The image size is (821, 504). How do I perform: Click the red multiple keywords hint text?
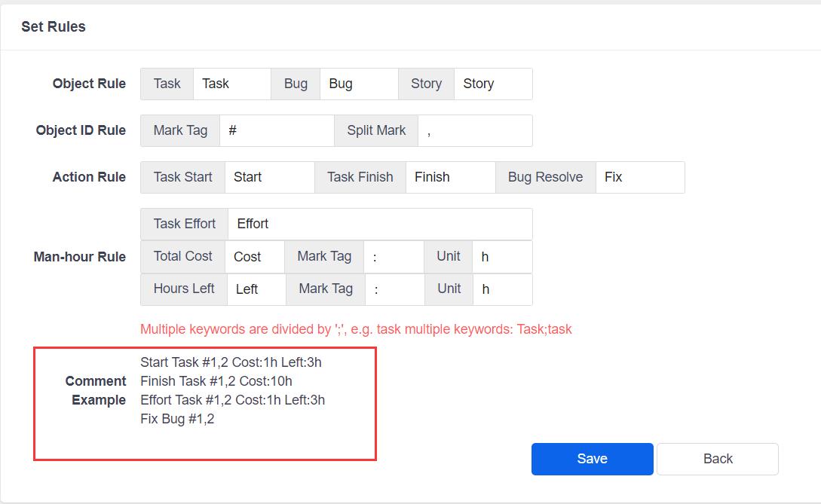point(356,329)
